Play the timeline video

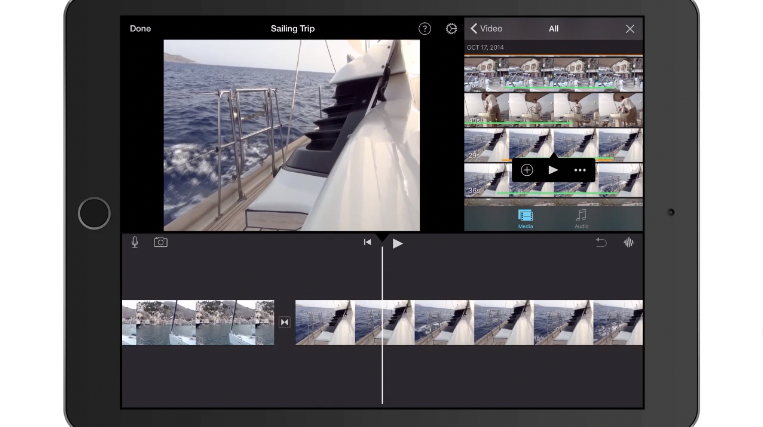pyautogui.click(x=398, y=243)
